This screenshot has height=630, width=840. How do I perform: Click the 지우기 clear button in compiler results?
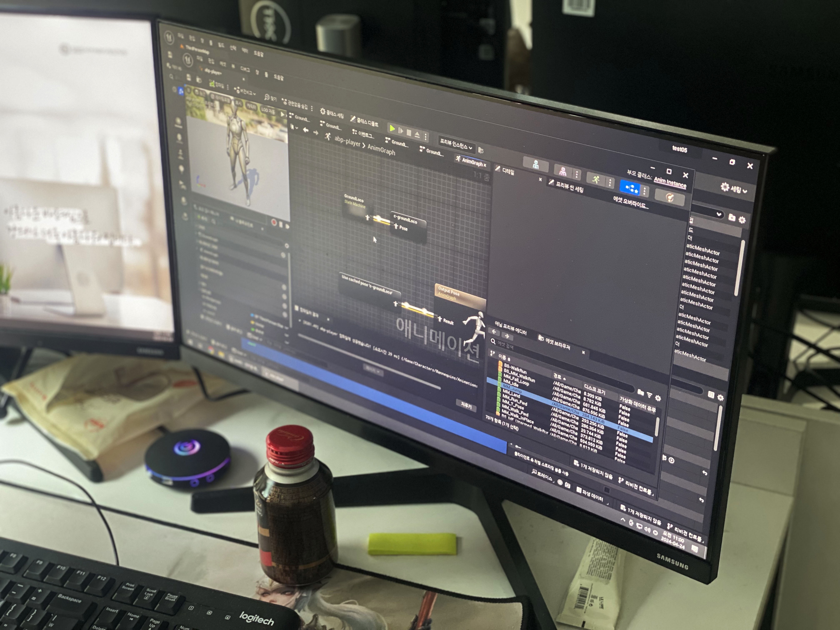(466, 406)
